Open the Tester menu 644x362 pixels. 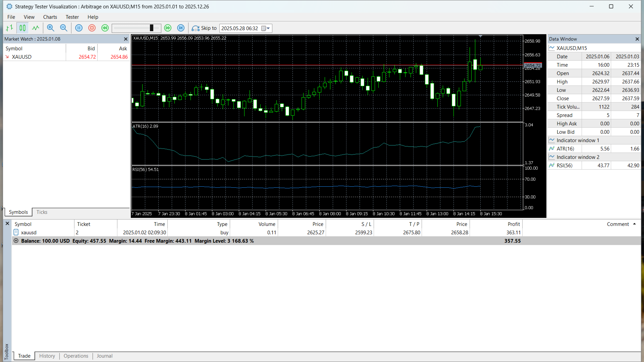click(72, 17)
